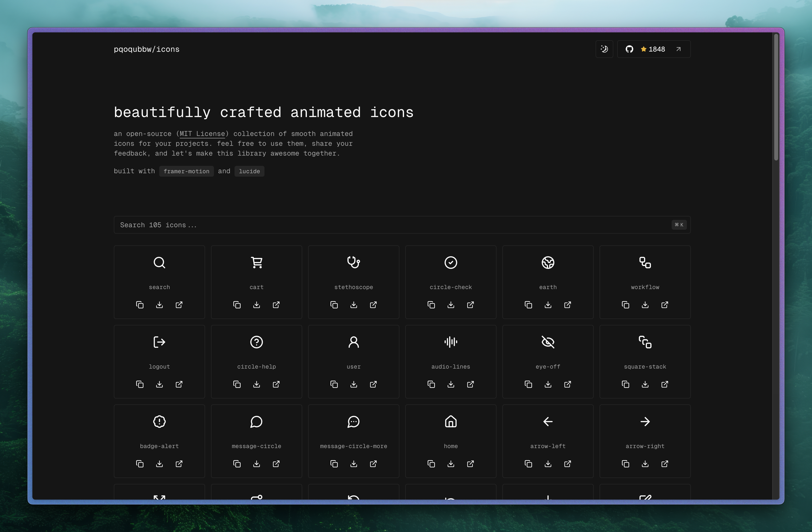
Task: Copy the circle-check icon code
Action: click(431, 305)
